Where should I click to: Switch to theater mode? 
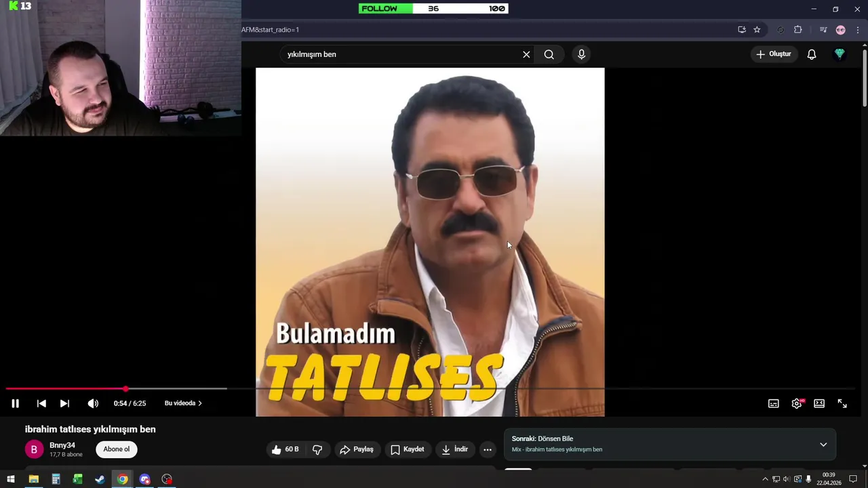[x=819, y=403]
